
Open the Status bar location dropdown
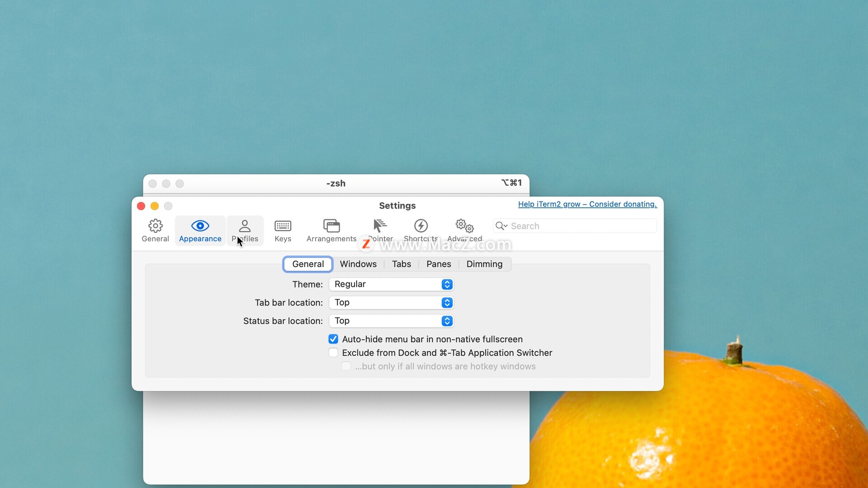click(x=392, y=321)
